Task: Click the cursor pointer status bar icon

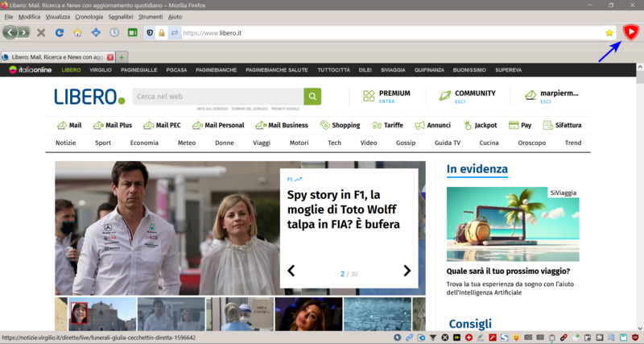Action: click(x=397, y=338)
